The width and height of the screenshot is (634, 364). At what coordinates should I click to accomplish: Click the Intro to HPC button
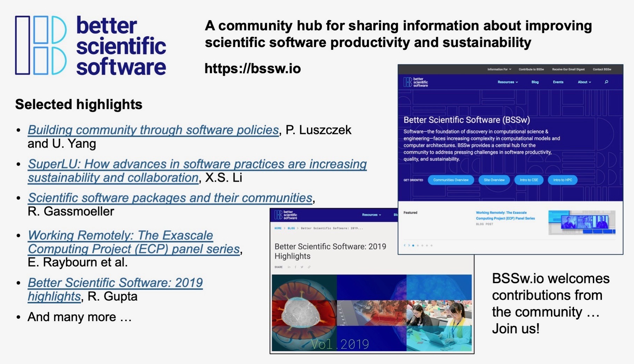562,180
